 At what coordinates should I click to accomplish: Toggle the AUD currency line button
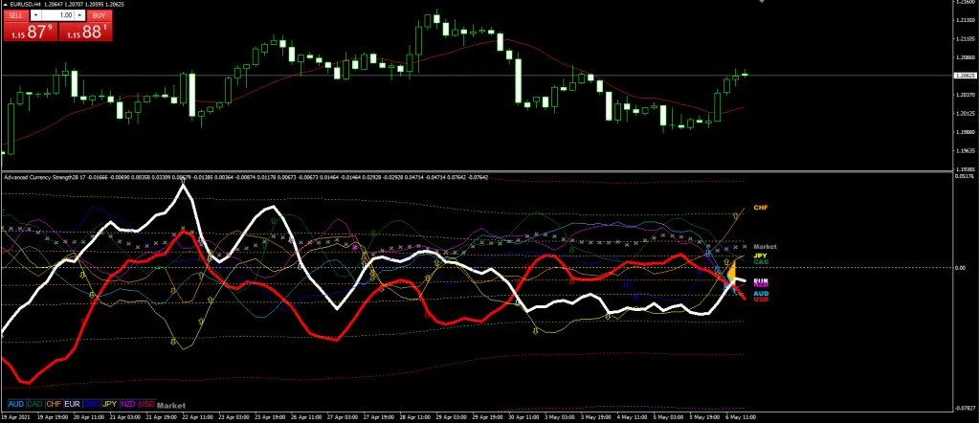point(15,405)
